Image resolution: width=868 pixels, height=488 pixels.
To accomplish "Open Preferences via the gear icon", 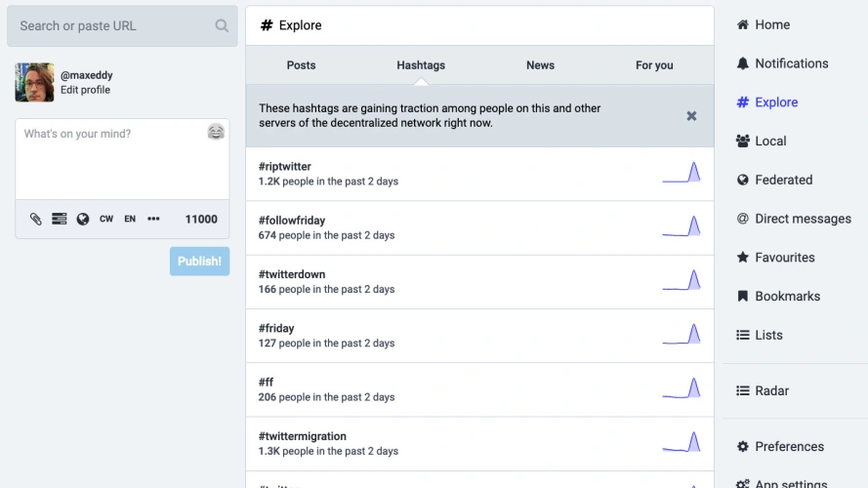I will point(743,447).
